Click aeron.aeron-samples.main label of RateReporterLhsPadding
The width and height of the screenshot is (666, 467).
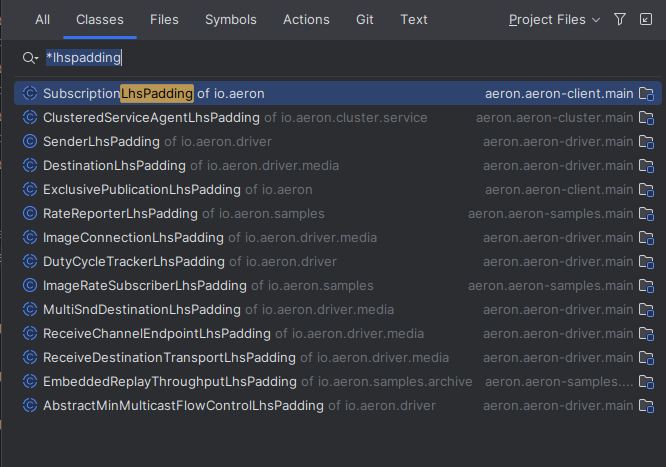coord(551,213)
